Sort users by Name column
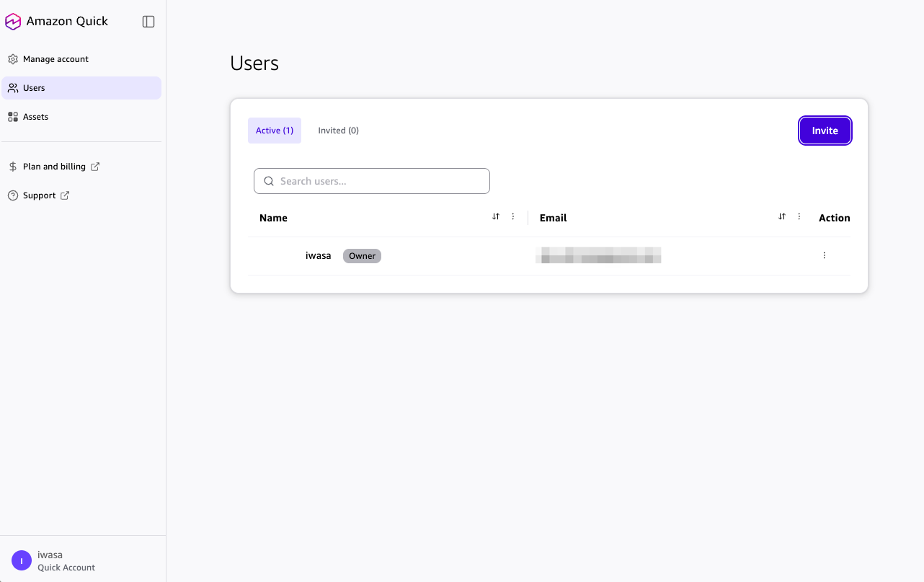 (x=496, y=216)
